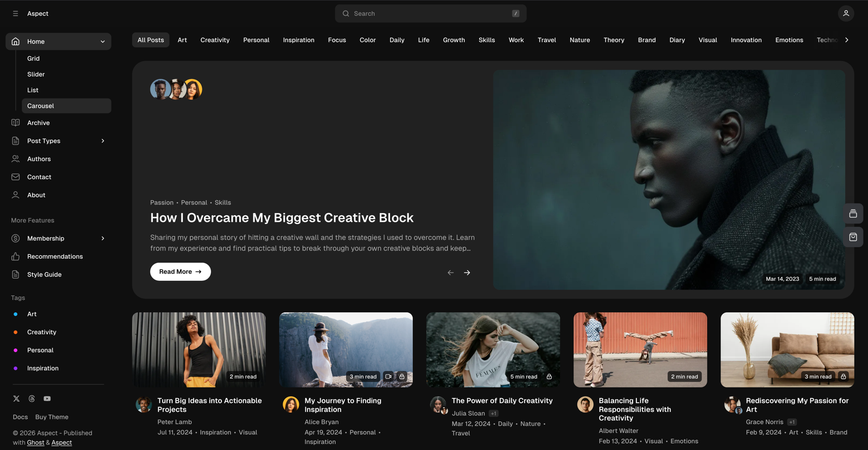Click the Membership dollar icon
The height and width of the screenshot is (450, 868).
pyautogui.click(x=16, y=239)
